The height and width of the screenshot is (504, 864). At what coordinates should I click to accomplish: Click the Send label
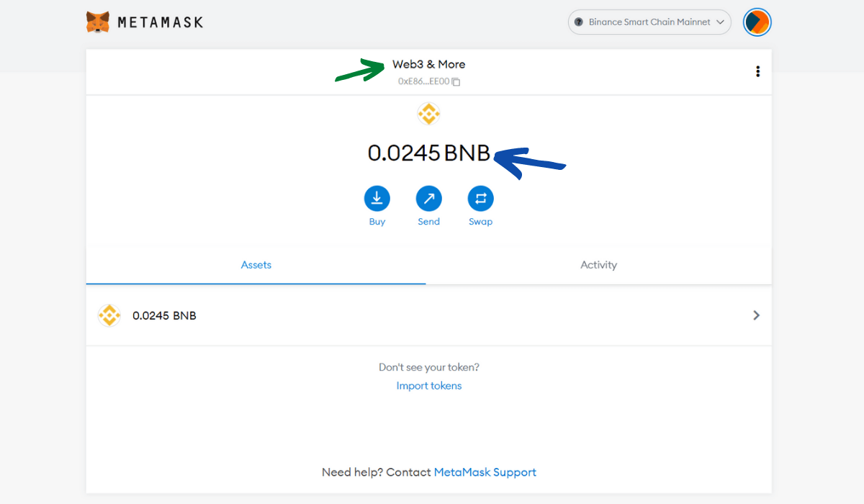pos(429,222)
